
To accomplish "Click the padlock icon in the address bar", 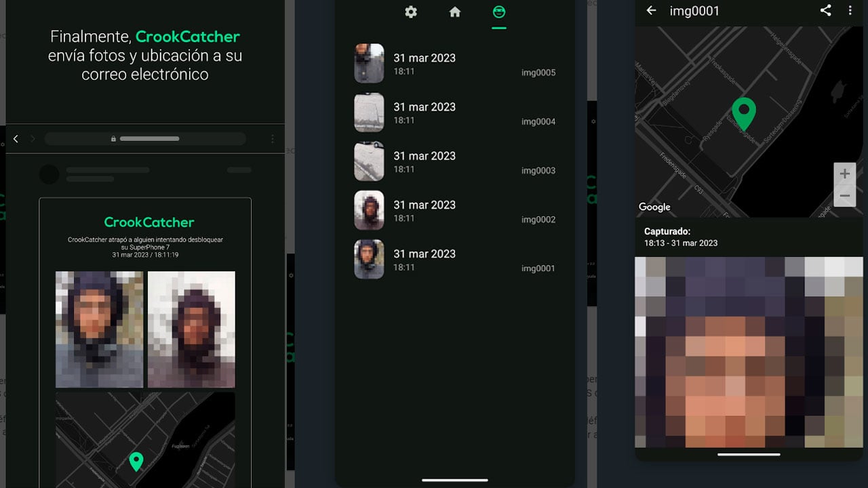I will point(113,138).
